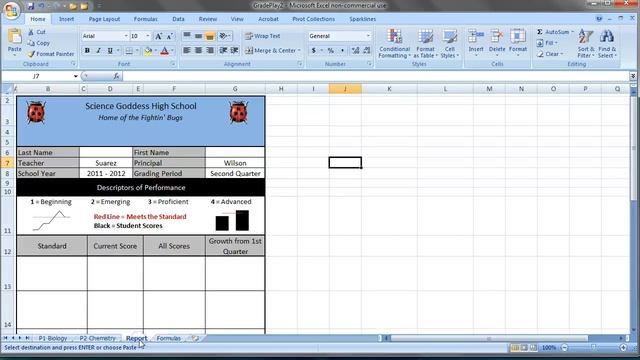Apply the red Font Color

point(164,51)
